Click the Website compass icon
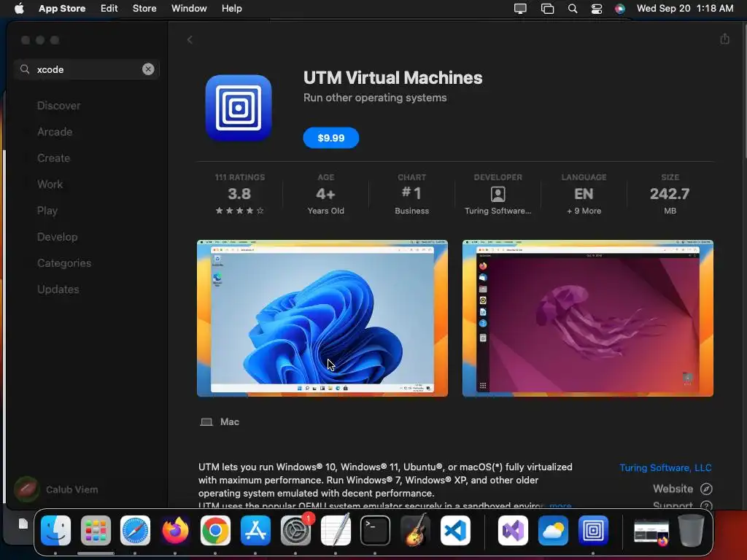This screenshot has width=747, height=560. click(x=706, y=489)
